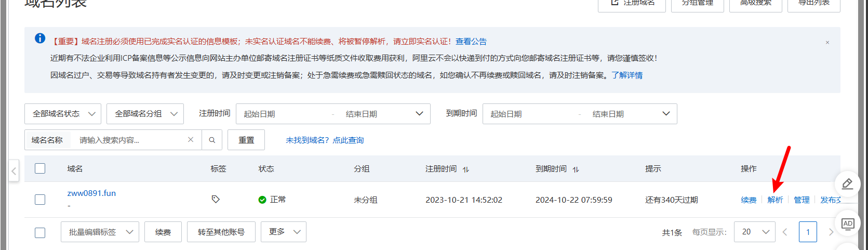Open the 批量编辑标签 dropdown
This screenshot has height=250, width=868.
coord(100,232)
